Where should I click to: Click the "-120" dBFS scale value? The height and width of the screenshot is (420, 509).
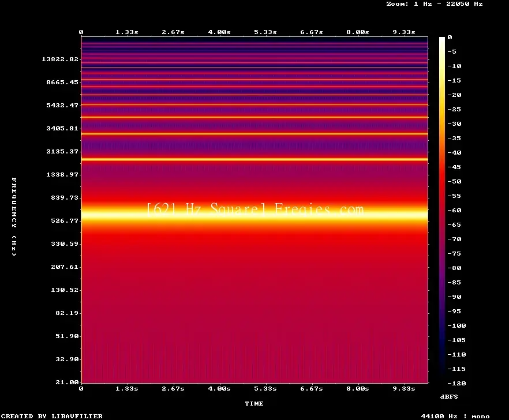point(456,383)
